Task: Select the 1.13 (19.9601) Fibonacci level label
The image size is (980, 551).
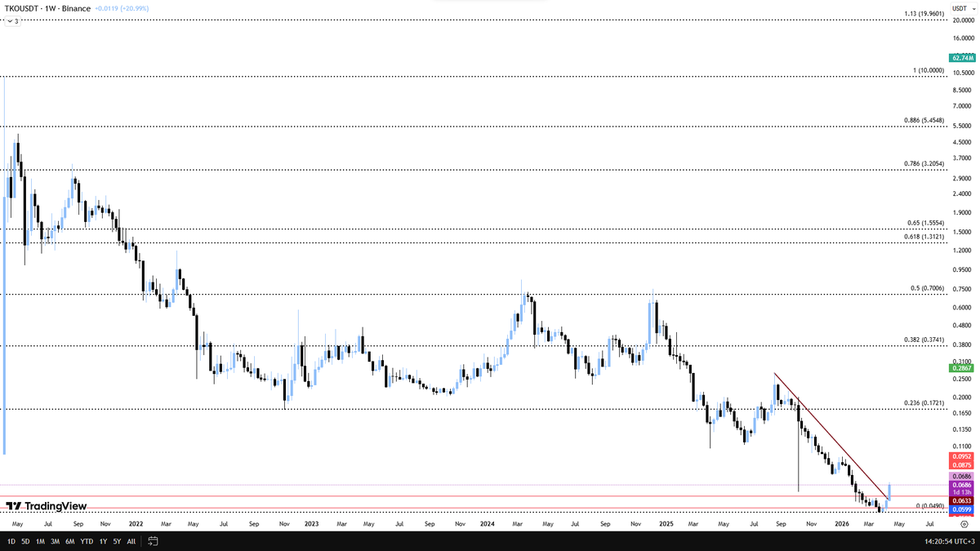Action: pos(924,13)
